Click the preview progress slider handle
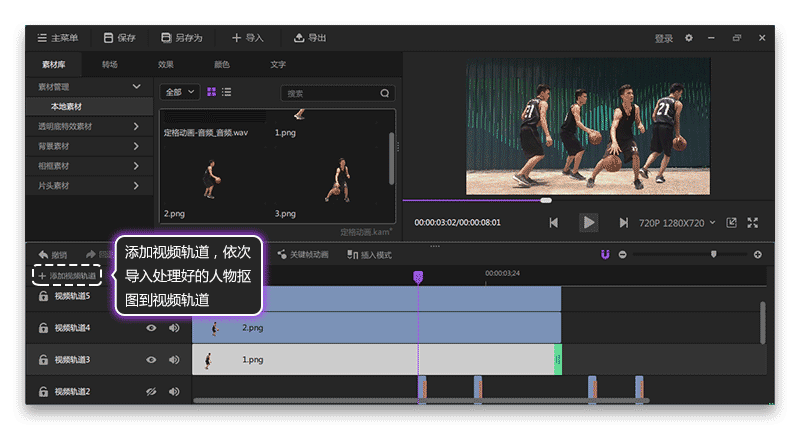 pyautogui.click(x=546, y=200)
